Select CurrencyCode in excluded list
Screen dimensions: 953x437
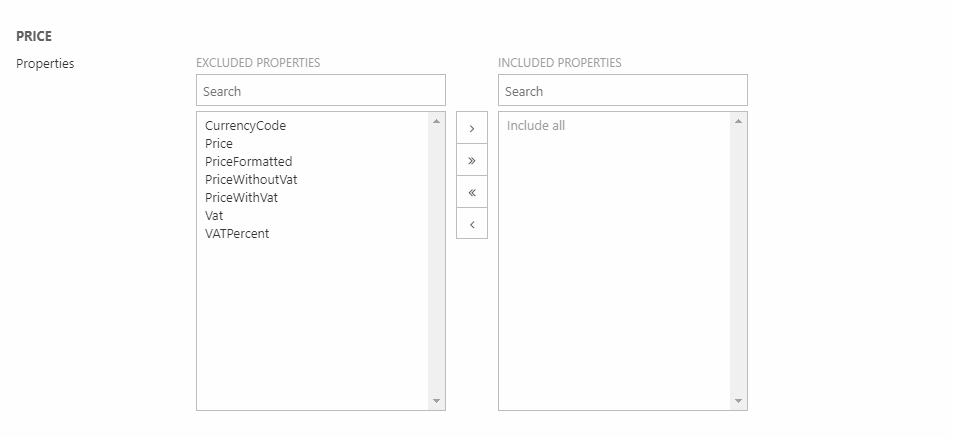pos(245,126)
